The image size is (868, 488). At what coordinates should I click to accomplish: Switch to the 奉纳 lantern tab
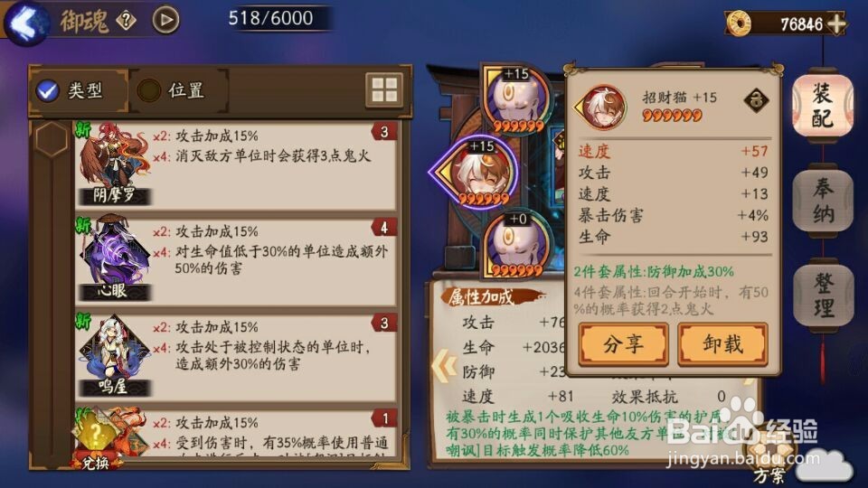point(823,201)
